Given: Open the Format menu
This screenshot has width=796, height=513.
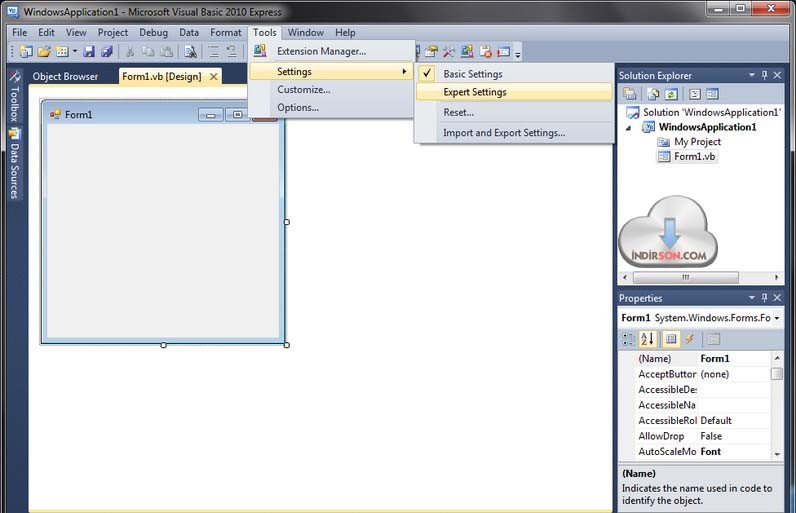Looking at the screenshot, I should pyautogui.click(x=226, y=32).
